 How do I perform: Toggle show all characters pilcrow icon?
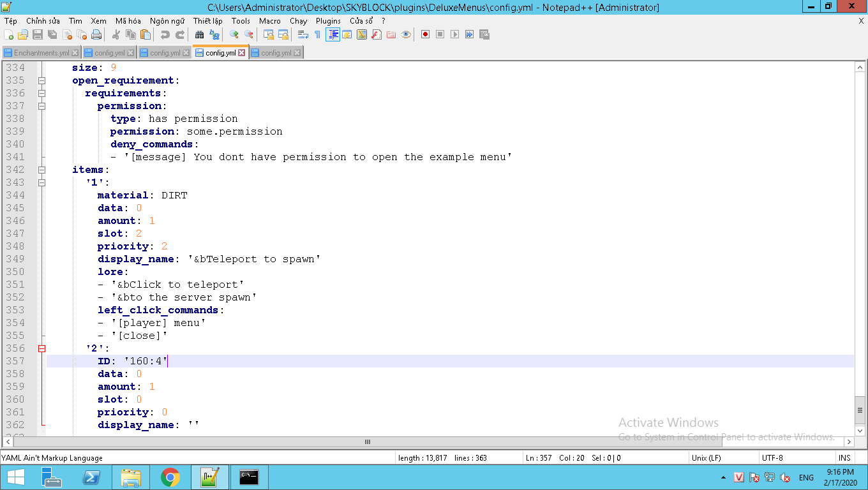317,34
